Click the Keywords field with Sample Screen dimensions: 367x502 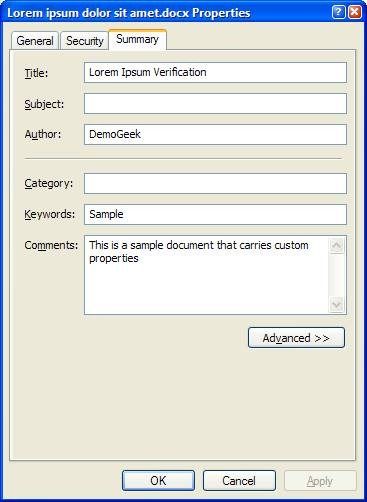click(x=215, y=214)
